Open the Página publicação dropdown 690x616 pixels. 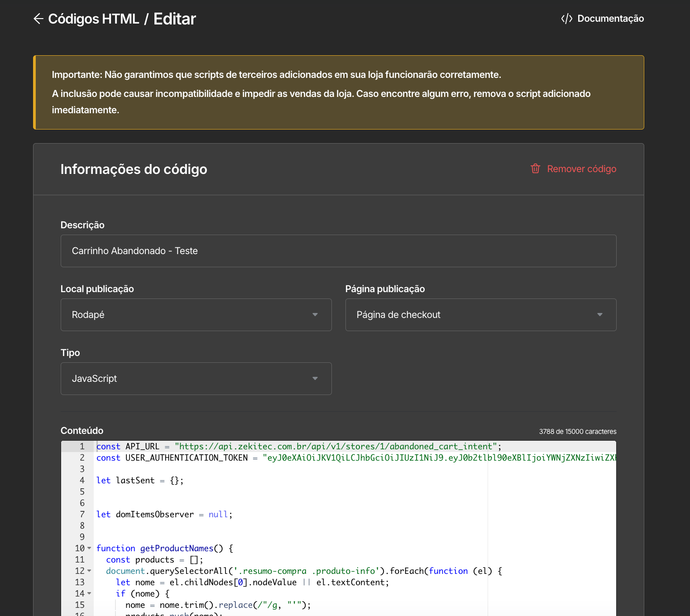coord(481,315)
